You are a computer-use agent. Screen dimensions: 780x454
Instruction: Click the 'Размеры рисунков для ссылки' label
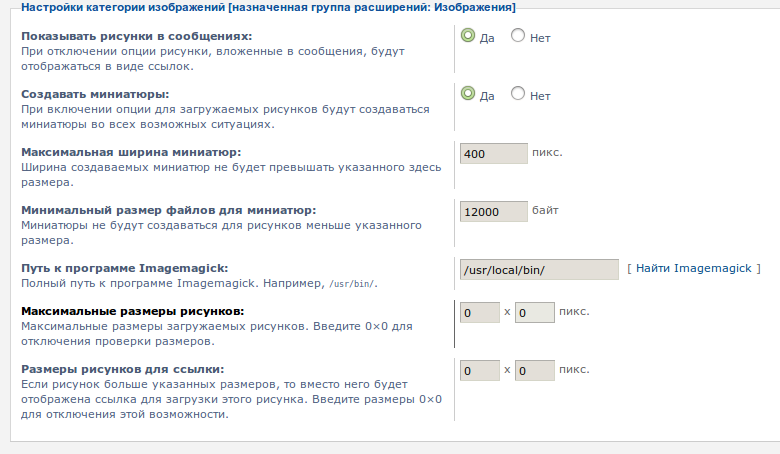click(122, 369)
